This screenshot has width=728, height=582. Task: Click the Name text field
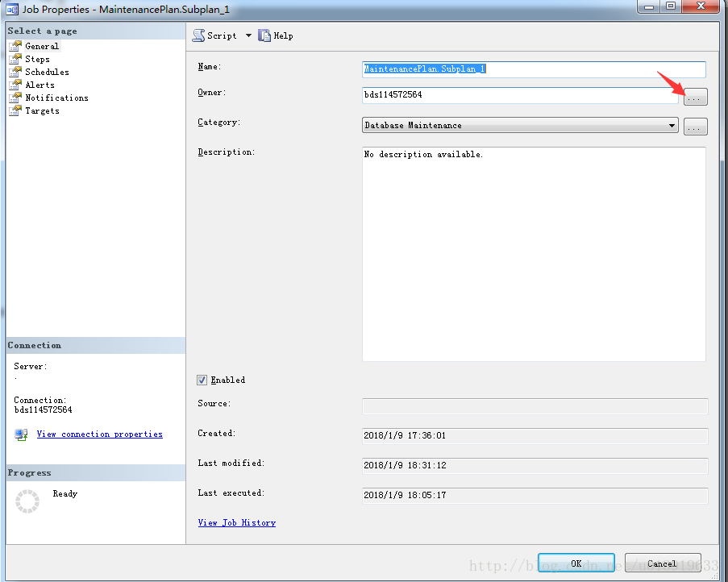tap(534, 69)
